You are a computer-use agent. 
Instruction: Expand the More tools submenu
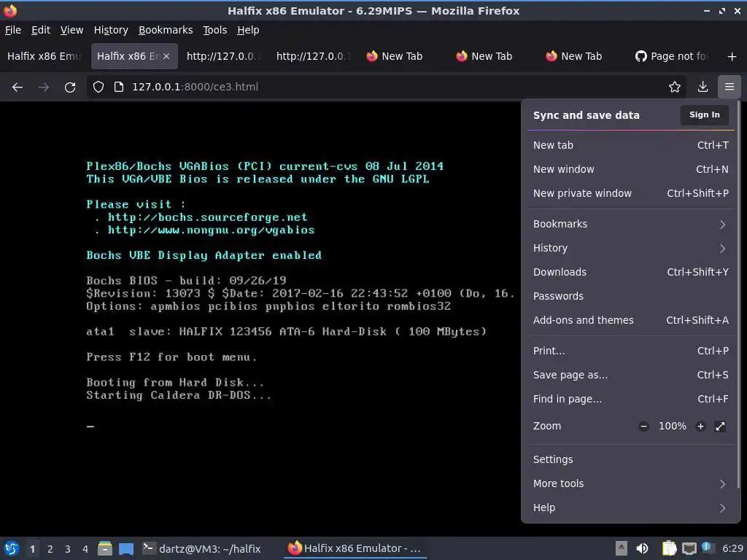click(631, 483)
